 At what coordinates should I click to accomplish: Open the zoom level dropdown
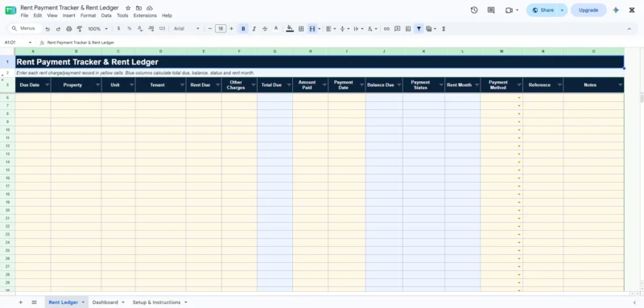(97, 29)
